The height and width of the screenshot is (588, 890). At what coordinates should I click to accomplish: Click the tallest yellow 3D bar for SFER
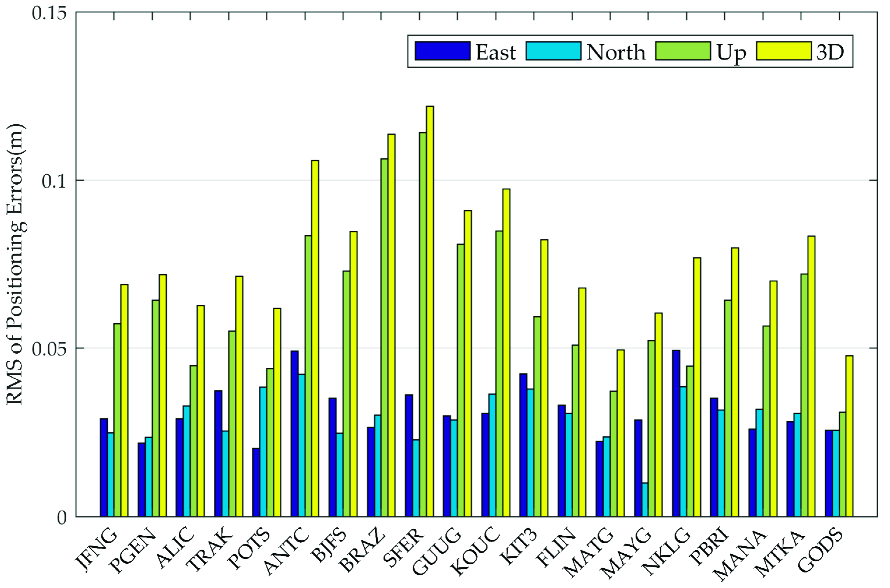430,311
